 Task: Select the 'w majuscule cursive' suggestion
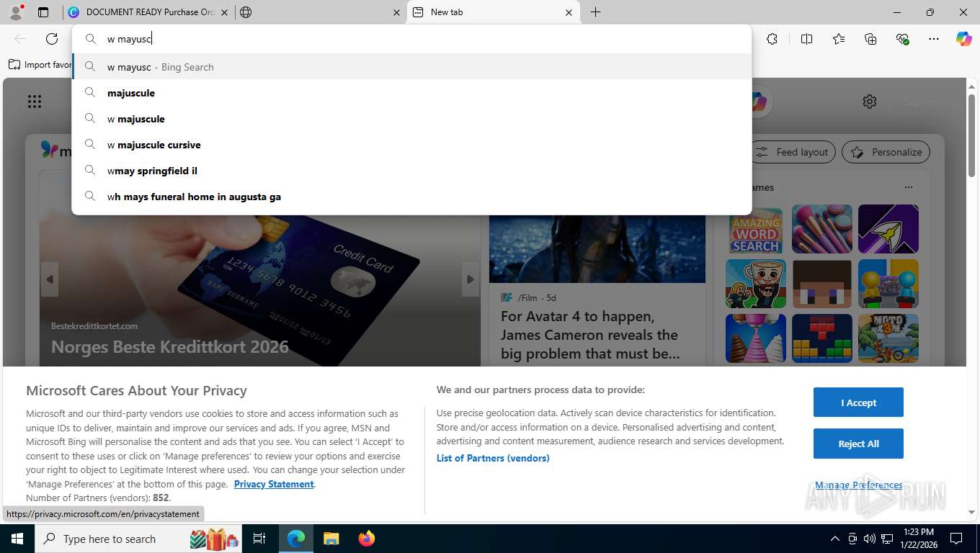click(412, 145)
